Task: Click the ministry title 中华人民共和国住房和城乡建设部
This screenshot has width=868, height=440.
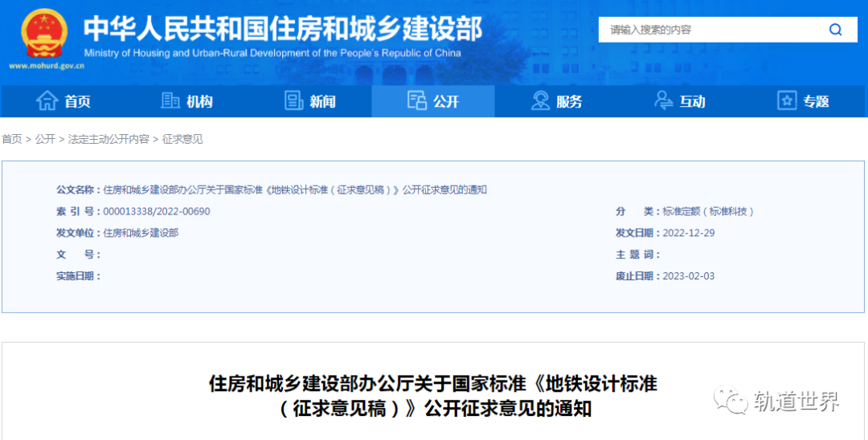Action: (283, 29)
